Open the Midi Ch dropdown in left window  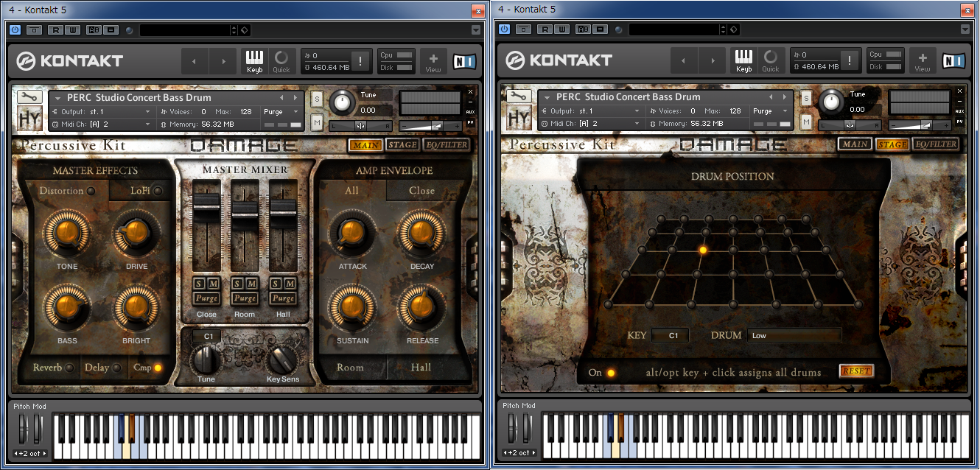(102, 124)
